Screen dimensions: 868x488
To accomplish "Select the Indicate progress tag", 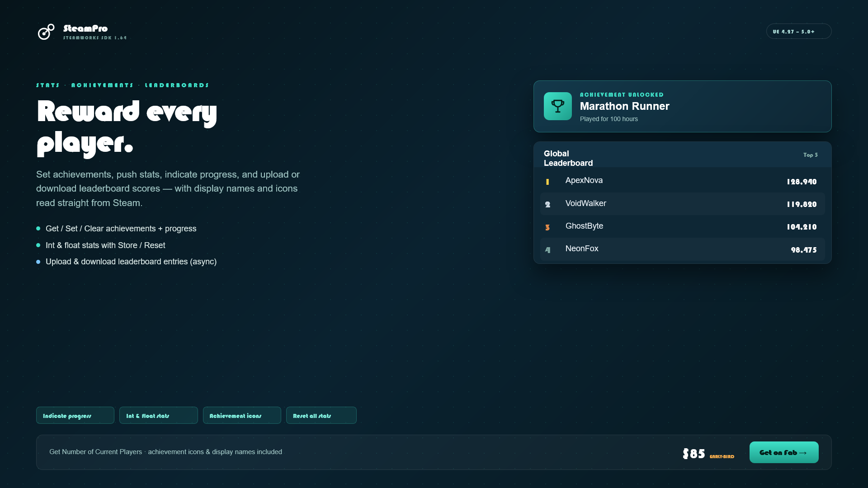I will click(75, 415).
